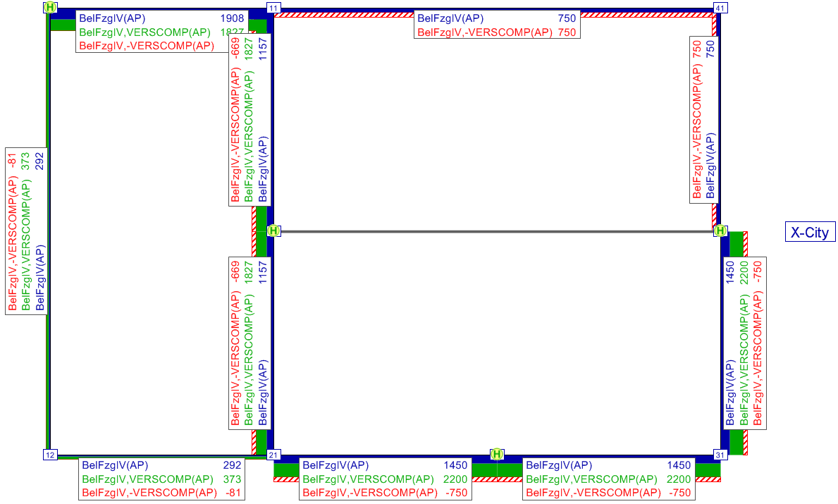Select node 21 marker
This screenshot has width=838, height=504.
[x=273, y=455]
